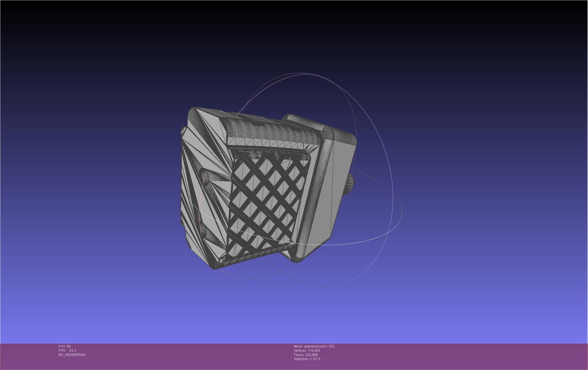The image size is (588, 370).
Task: Click the FPS 83.3 counter
Action: [67, 351]
